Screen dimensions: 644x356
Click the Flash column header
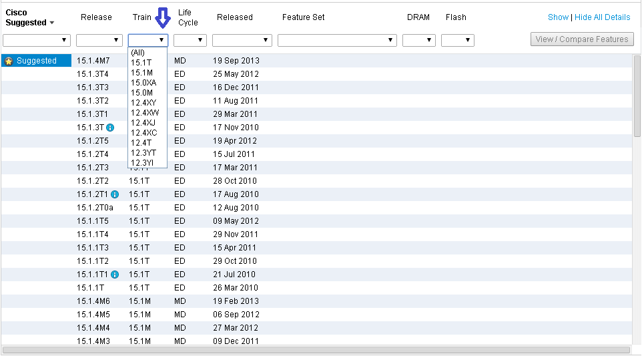(456, 17)
